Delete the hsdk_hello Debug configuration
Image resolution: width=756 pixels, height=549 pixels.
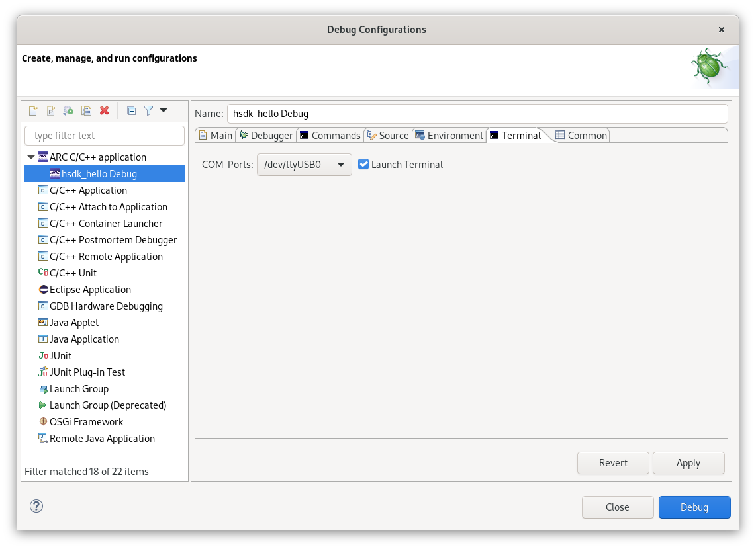coord(104,110)
